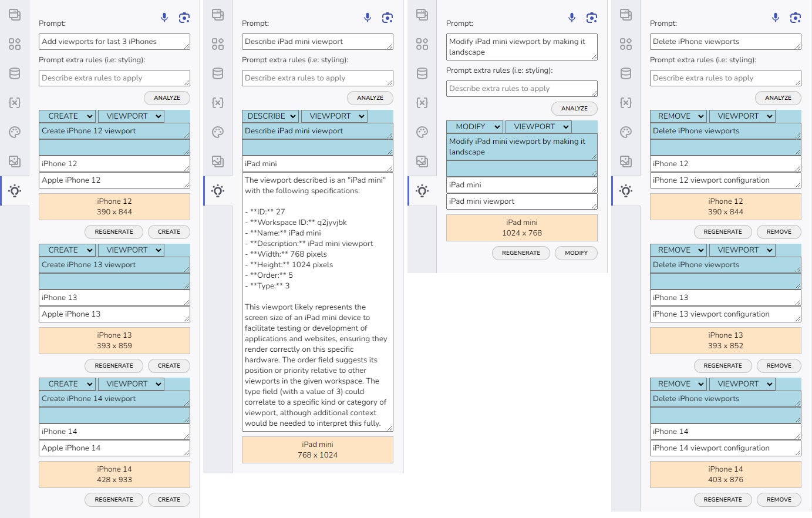Select variables icon in Describe iPad panel sidebar
812x518 pixels.
click(x=218, y=103)
